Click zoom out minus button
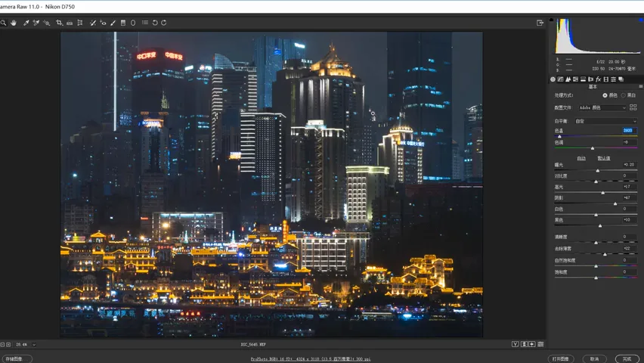This screenshot has height=363, width=644. tap(2, 345)
